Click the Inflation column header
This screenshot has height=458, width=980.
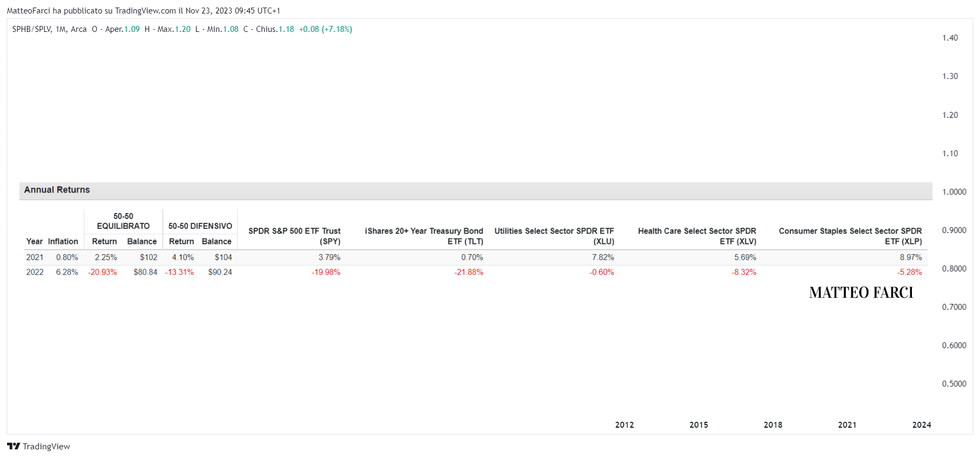pos(63,241)
